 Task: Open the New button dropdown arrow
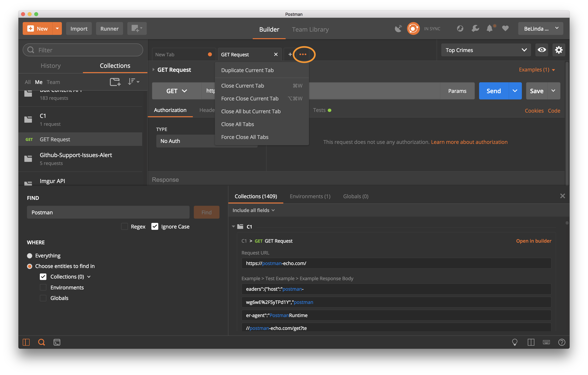coord(57,29)
